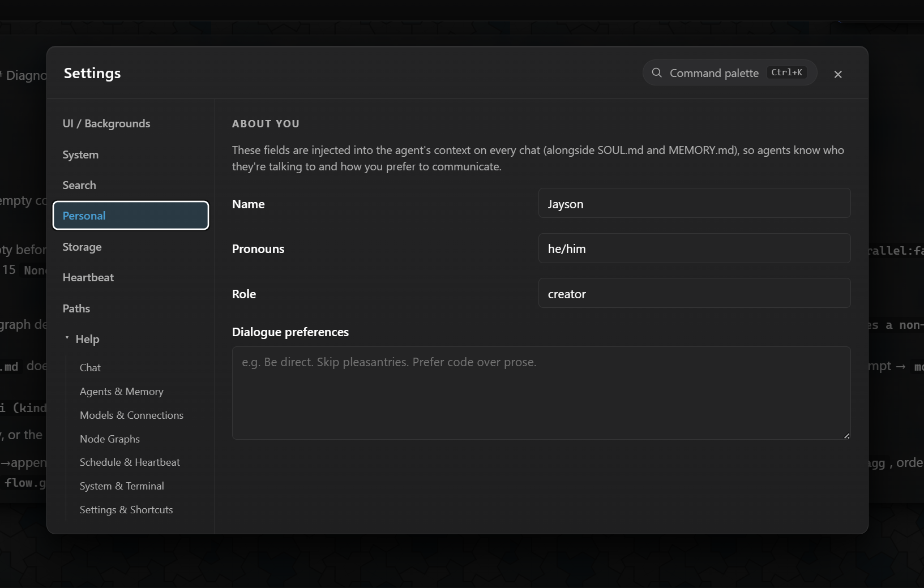Open Models & Connections help topic
Image resolution: width=924 pixels, height=588 pixels.
tap(131, 415)
